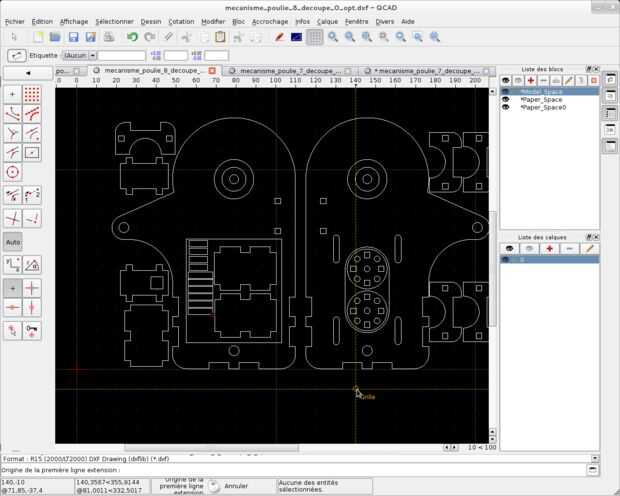The height and width of the screenshot is (496, 620).
Task: Open the Accrochage menu
Action: 269,21
